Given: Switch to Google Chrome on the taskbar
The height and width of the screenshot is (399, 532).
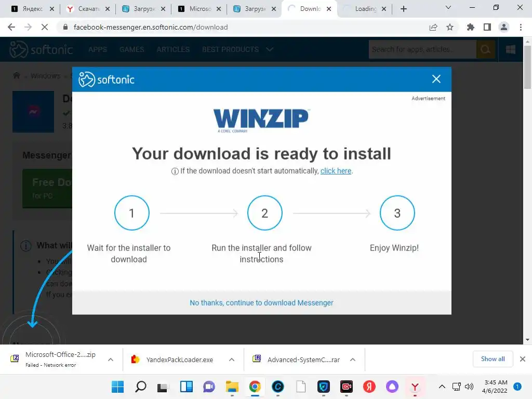Looking at the screenshot, I should [255, 387].
